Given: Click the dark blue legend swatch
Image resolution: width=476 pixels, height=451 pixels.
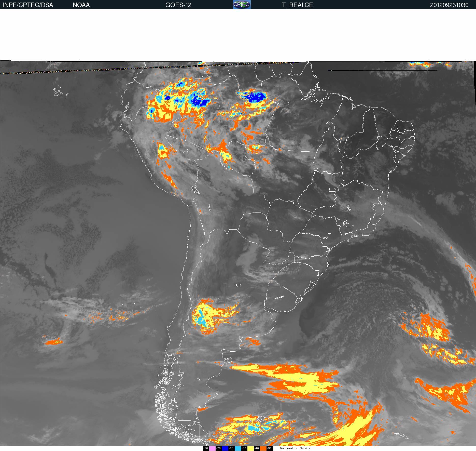Looking at the screenshot, I should pyautogui.click(x=225, y=448).
